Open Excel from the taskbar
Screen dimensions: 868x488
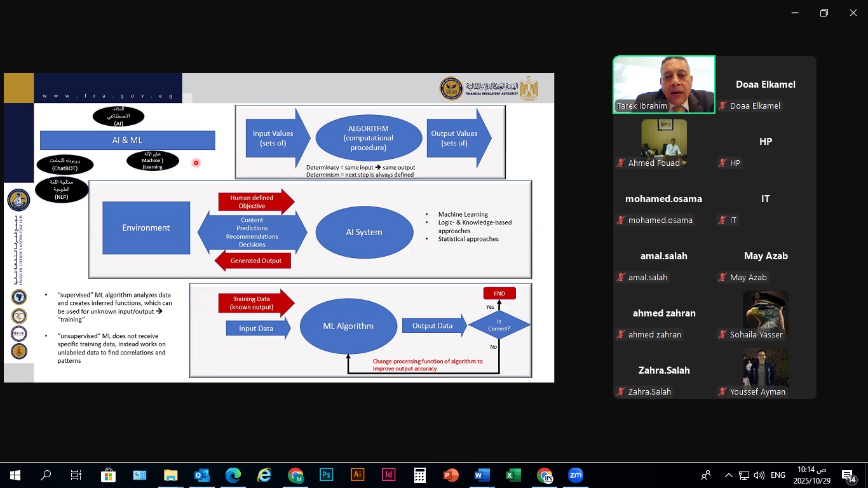point(513,475)
